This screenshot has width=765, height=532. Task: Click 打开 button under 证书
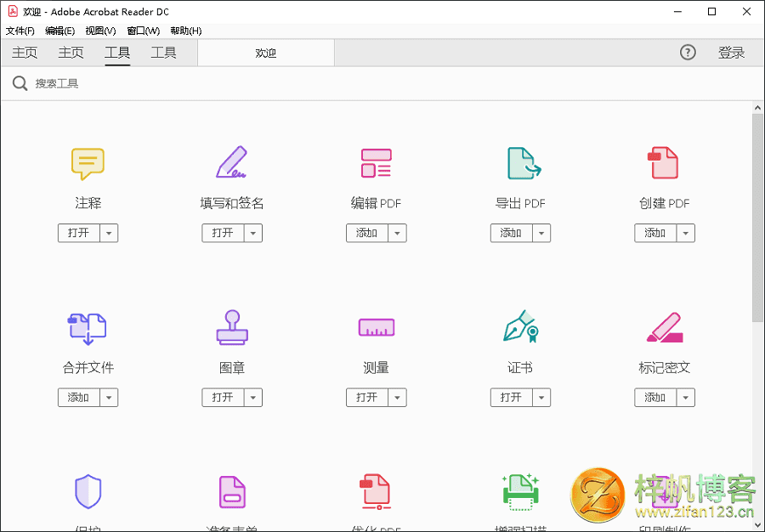click(512, 398)
